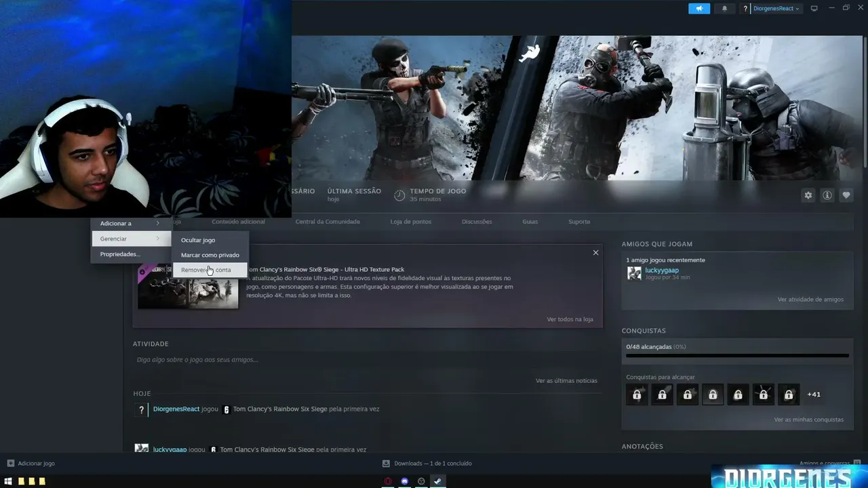Open Propriedades from the context menu
Screen dimensions: 868x488
130,254
